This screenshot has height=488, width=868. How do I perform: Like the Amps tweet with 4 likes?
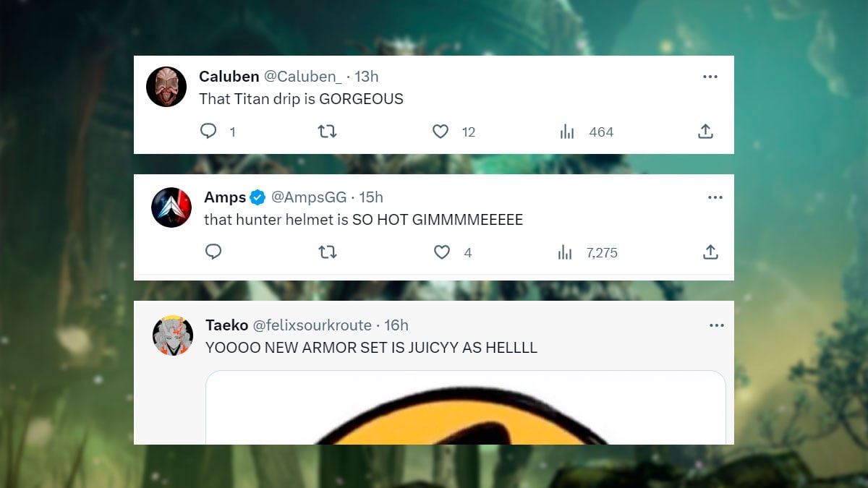pyautogui.click(x=442, y=252)
